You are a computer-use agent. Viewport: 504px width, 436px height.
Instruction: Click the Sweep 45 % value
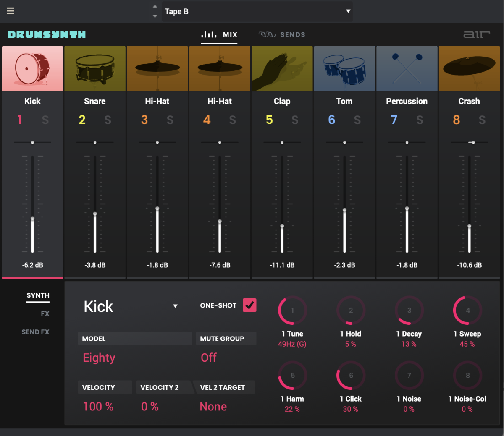click(x=467, y=344)
